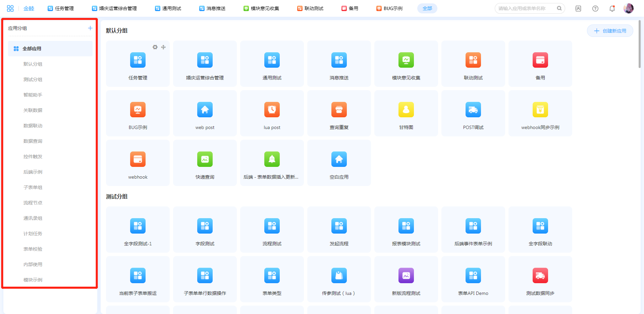Switch to the 全部 tab
Screen dimensions: 644x314
click(427, 8)
